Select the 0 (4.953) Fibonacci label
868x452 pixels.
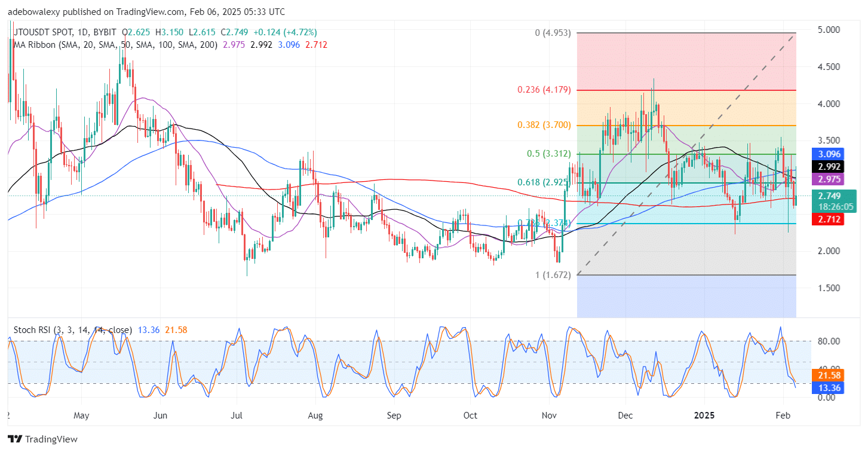click(x=553, y=33)
